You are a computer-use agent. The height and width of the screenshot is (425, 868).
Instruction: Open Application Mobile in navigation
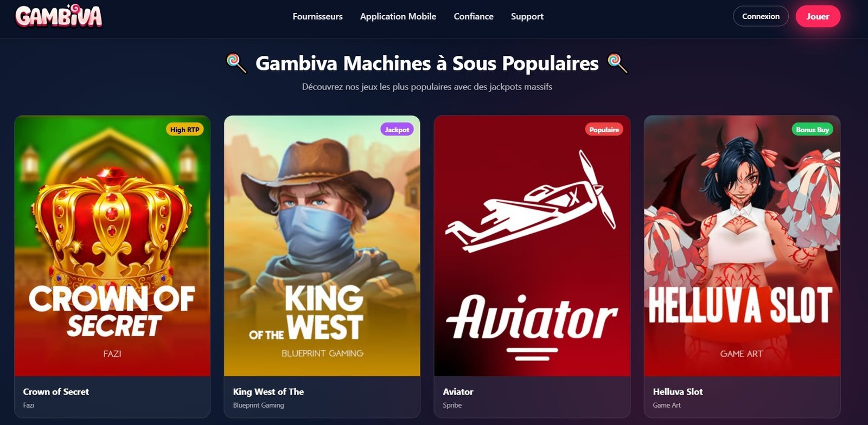click(x=398, y=16)
